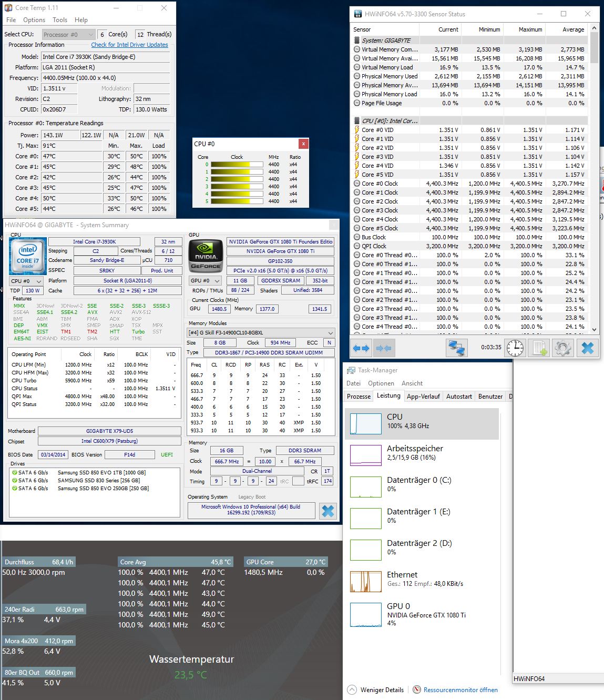Click the blue X icon in HWiNFO System Summary
604x700 pixels.
[328, 511]
